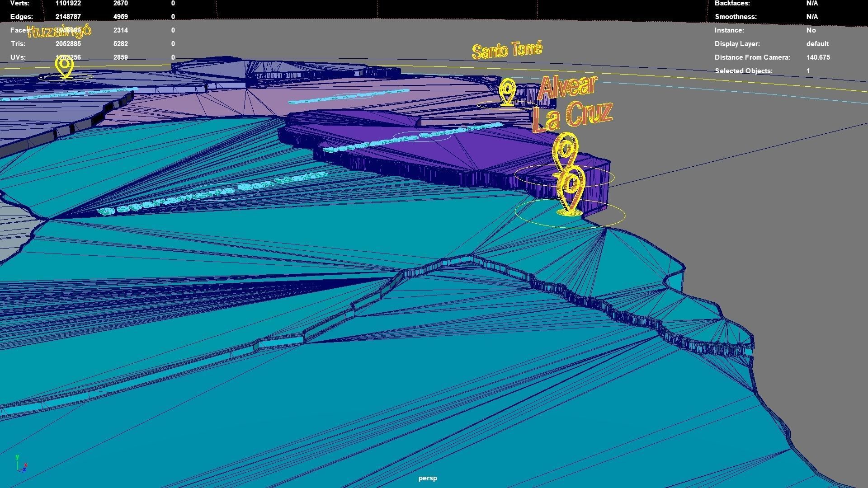This screenshot has height=488, width=868.
Task: Select cyan text on lilac region
Action: pos(348,97)
